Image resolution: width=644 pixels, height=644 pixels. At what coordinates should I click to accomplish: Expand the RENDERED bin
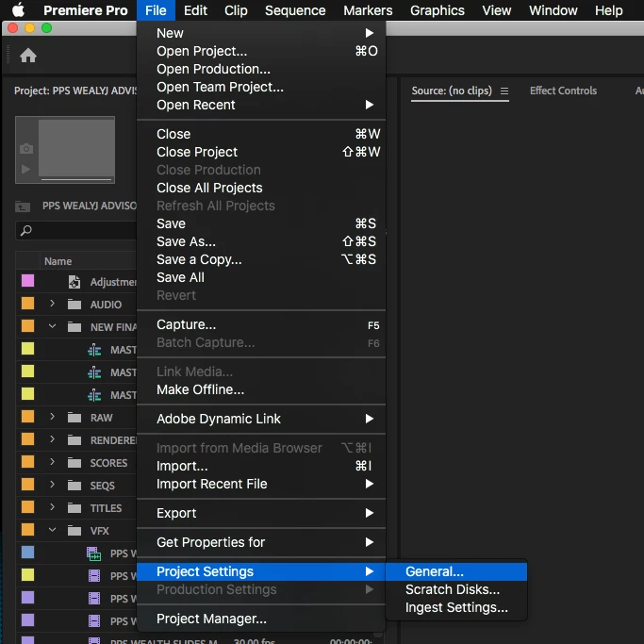[x=52, y=439]
